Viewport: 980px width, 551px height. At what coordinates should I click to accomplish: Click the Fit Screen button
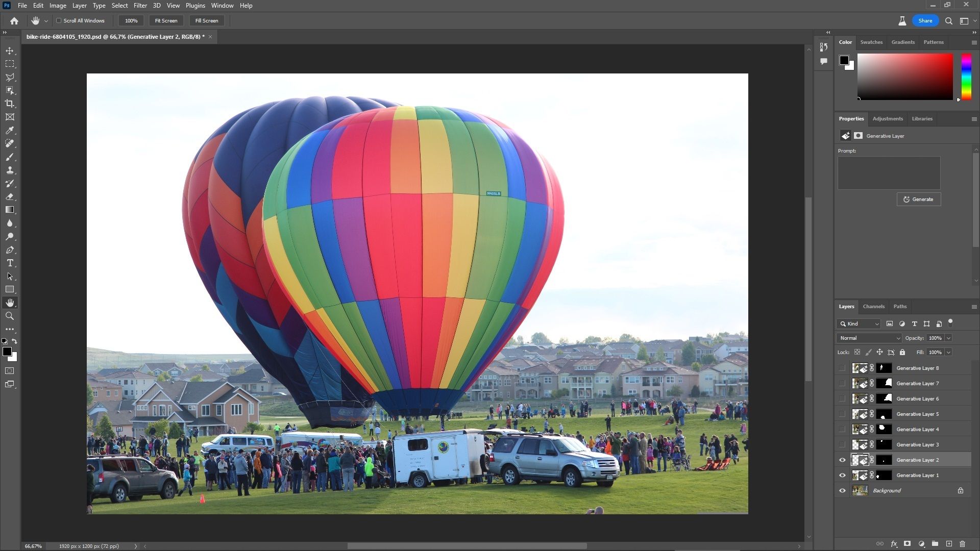(x=166, y=21)
